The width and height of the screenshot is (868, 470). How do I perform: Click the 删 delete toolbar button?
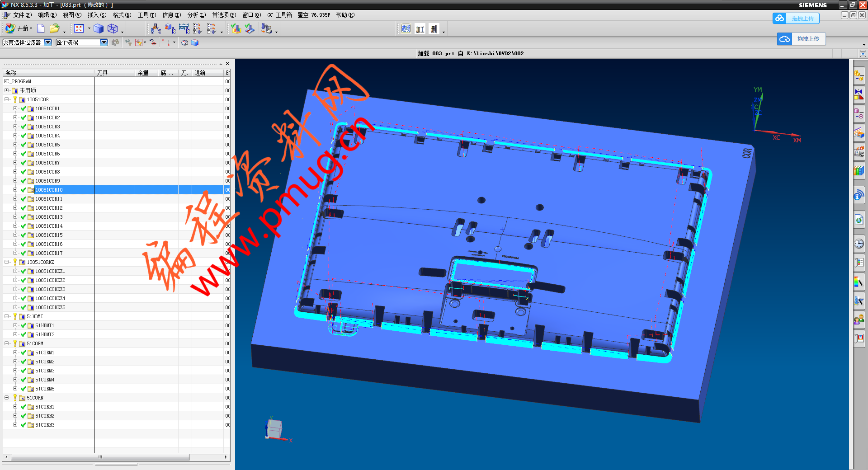(434, 29)
